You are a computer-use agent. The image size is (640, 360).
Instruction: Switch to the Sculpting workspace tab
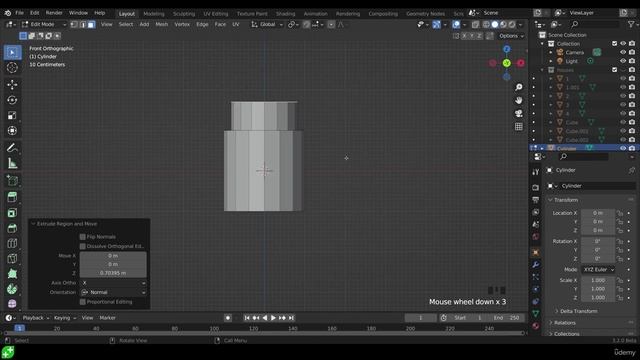[184, 13]
